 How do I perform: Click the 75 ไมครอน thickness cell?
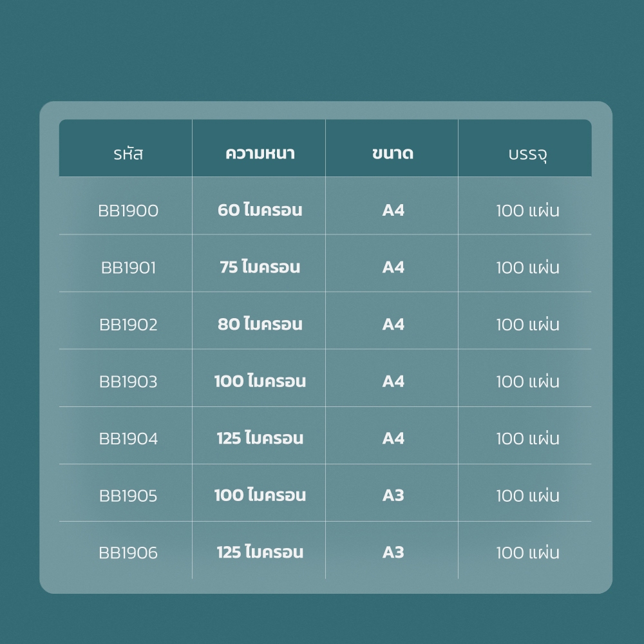tap(260, 267)
